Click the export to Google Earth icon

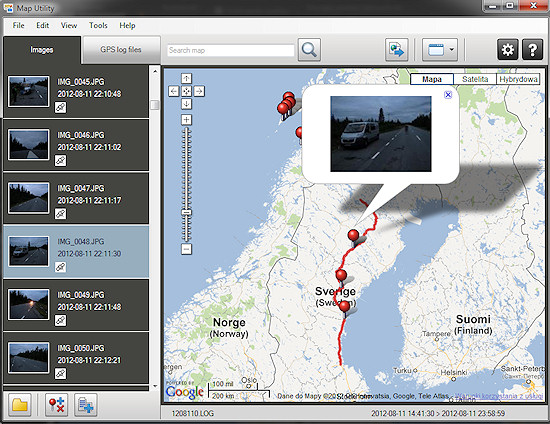pyautogui.click(x=396, y=50)
